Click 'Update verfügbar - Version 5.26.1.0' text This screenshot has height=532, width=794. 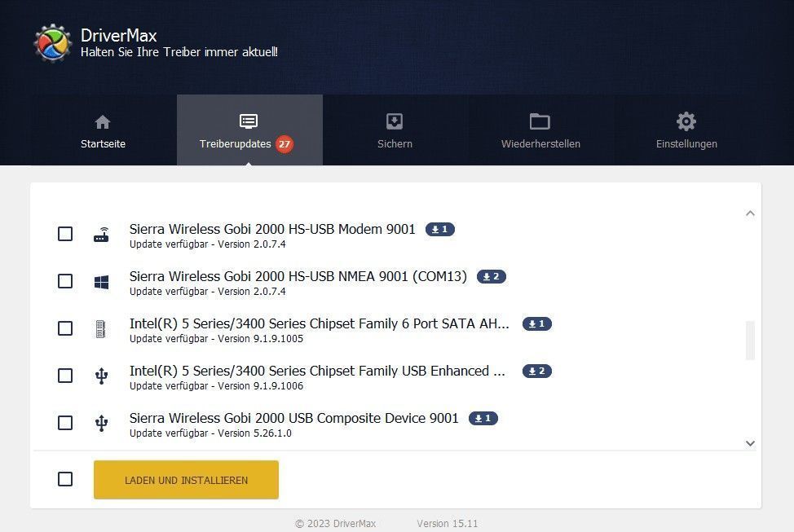click(x=210, y=433)
